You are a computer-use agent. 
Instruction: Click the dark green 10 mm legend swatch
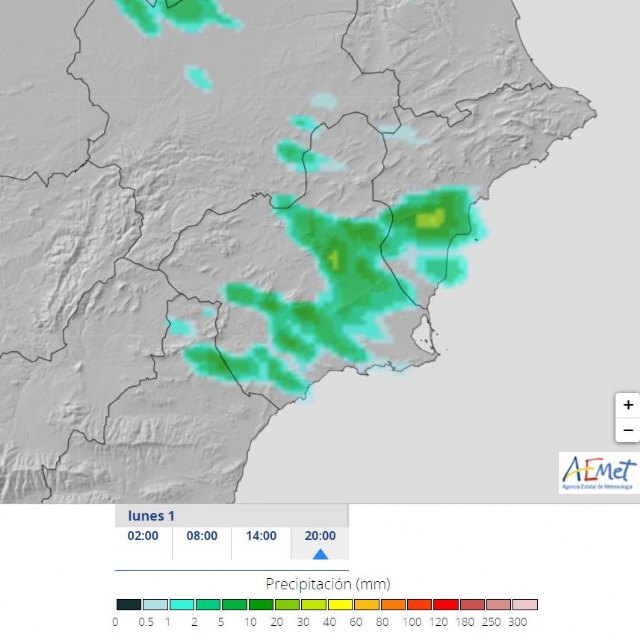260,605
